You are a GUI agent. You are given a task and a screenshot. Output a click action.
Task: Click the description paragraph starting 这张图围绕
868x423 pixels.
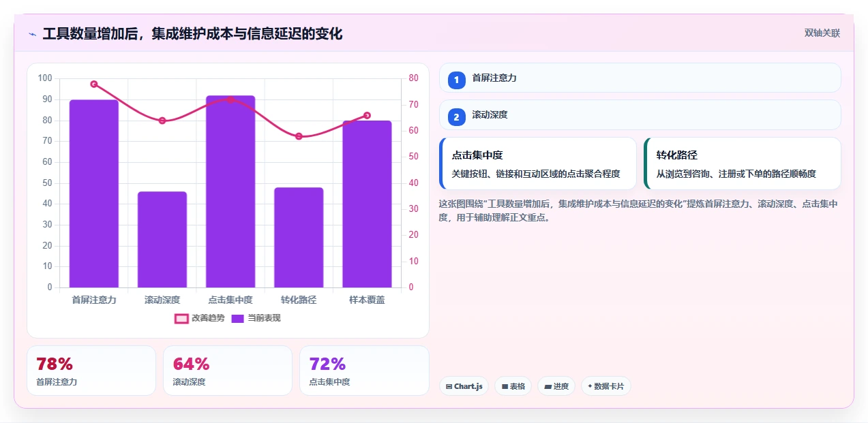[638, 210]
